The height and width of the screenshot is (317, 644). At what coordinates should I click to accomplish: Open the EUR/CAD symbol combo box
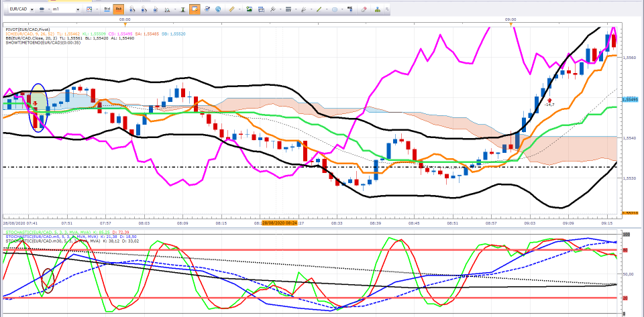(21, 9)
